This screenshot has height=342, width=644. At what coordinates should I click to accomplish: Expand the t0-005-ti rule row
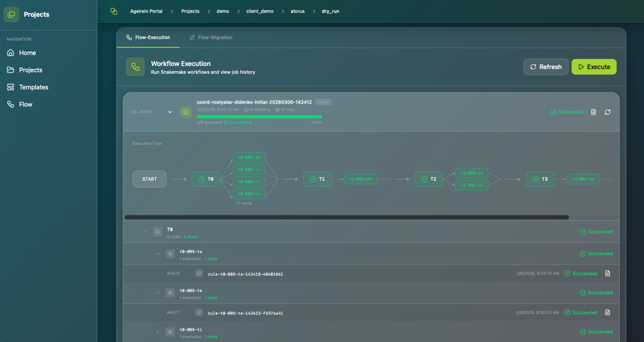tap(158, 331)
